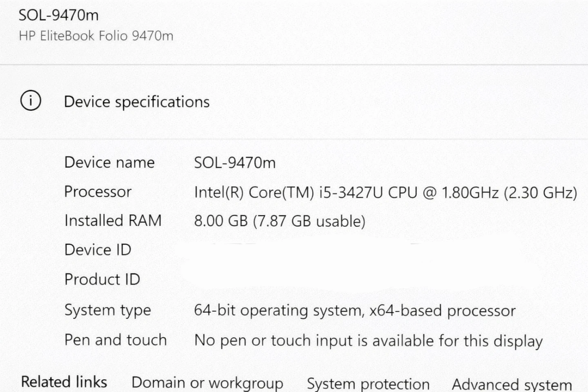The width and height of the screenshot is (588, 392).
Task: Open the System protection link
Action: [368, 384]
